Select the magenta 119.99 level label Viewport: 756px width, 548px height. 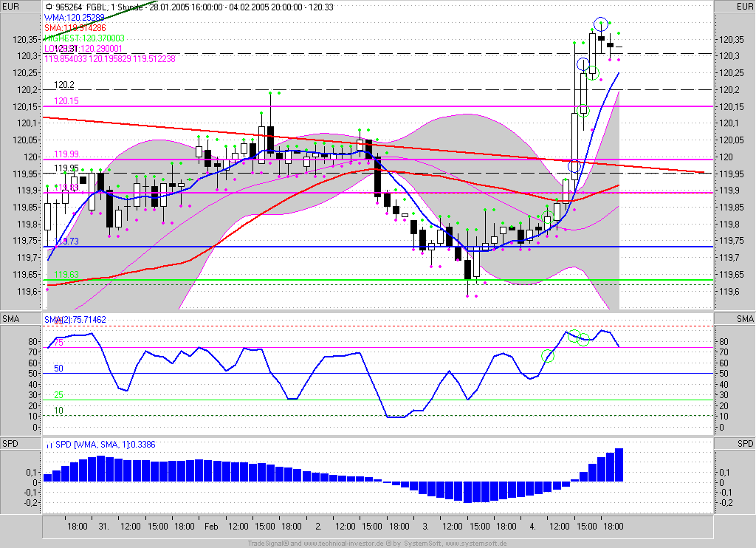66,154
